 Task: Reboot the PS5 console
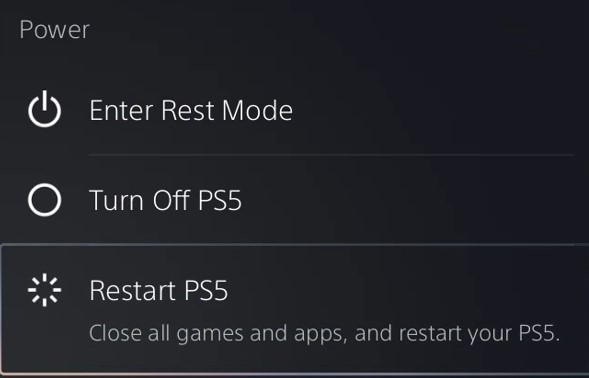click(159, 290)
